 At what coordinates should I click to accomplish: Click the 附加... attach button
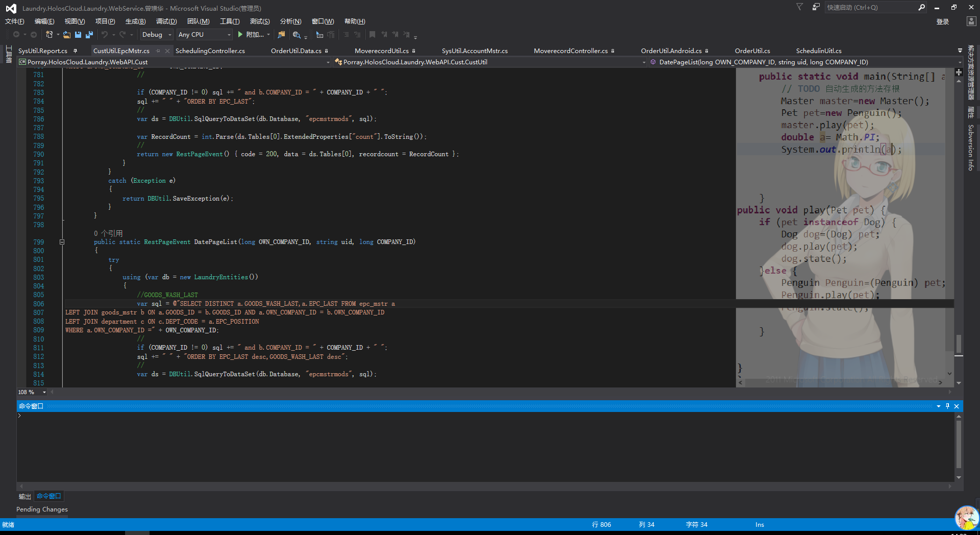tap(255, 35)
